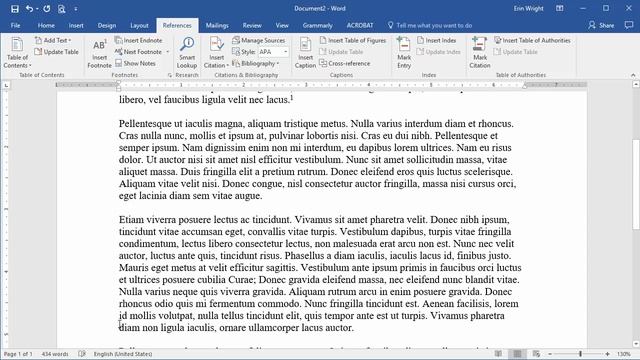
Task: Switch to the Home tab
Action: (46, 25)
